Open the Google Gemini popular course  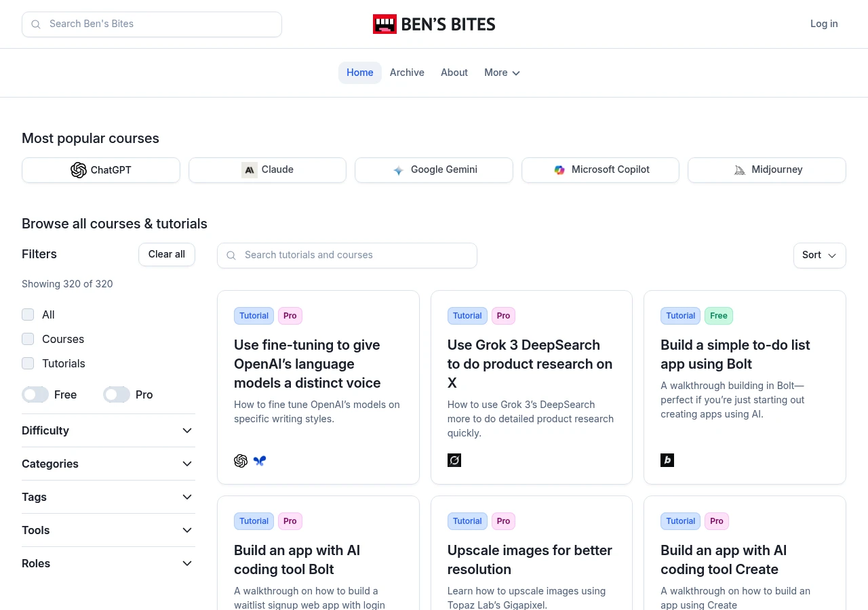434,170
